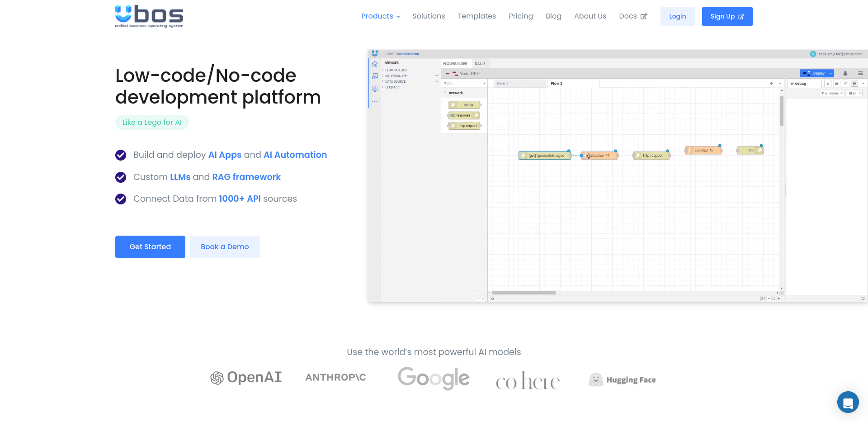The image size is (868, 422).
Task: Click the info icon in the debug sidebar
Action: (828, 84)
